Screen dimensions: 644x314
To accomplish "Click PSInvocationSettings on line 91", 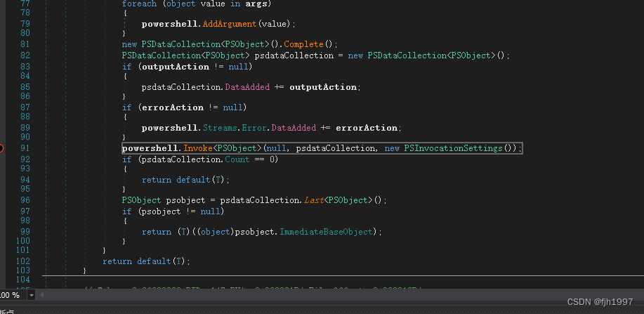I will coord(454,148).
